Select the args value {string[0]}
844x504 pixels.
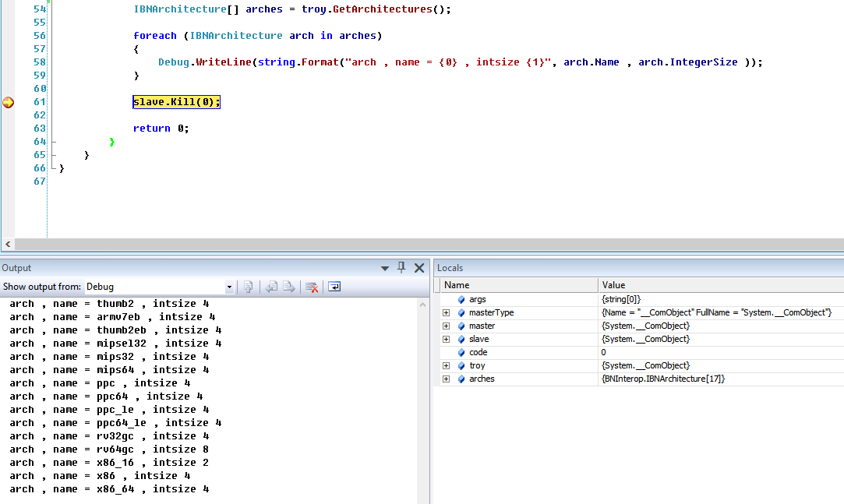[621, 300]
